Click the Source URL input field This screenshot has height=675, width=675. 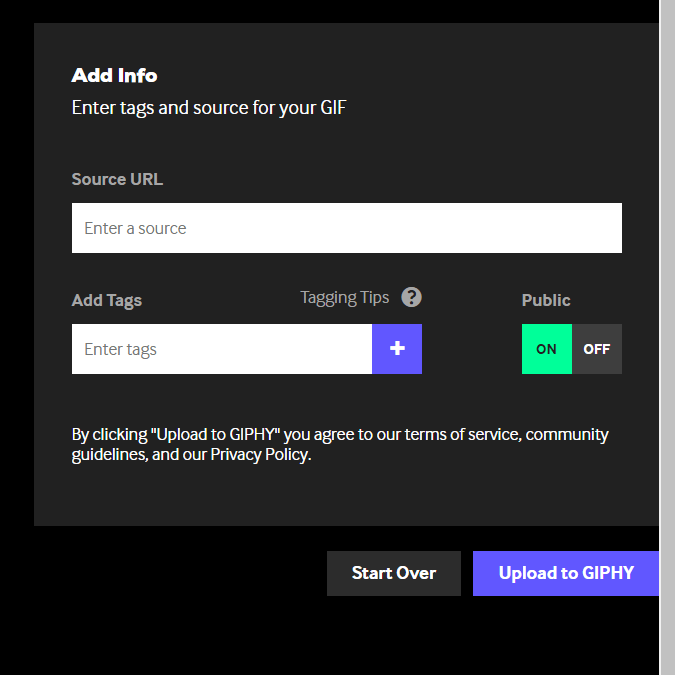pos(347,228)
